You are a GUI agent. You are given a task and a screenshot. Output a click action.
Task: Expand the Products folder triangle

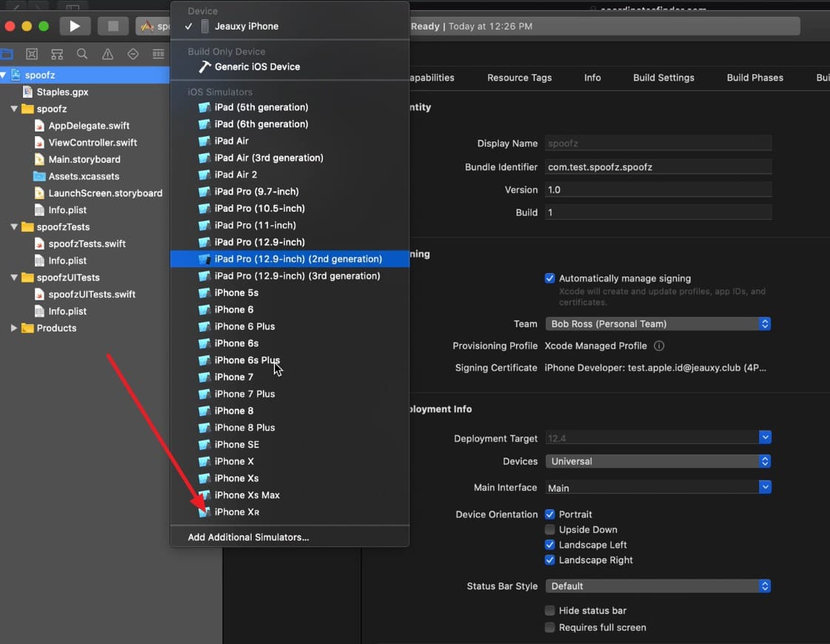14,328
